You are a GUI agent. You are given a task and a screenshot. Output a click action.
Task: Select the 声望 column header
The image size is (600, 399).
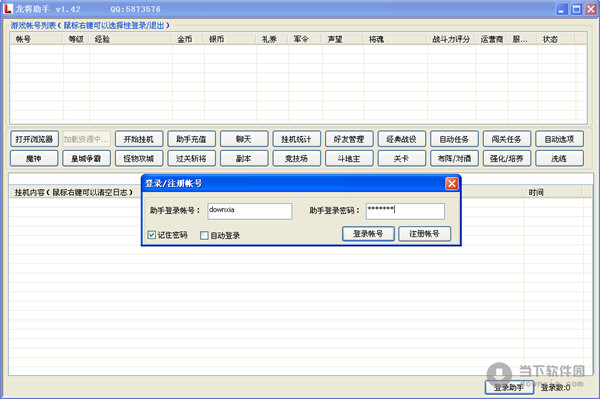(342, 39)
